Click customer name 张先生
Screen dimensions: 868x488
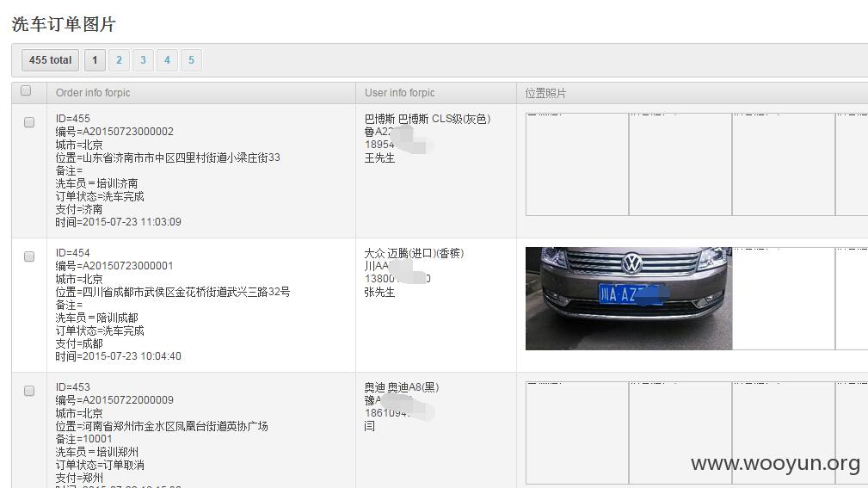coord(379,292)
